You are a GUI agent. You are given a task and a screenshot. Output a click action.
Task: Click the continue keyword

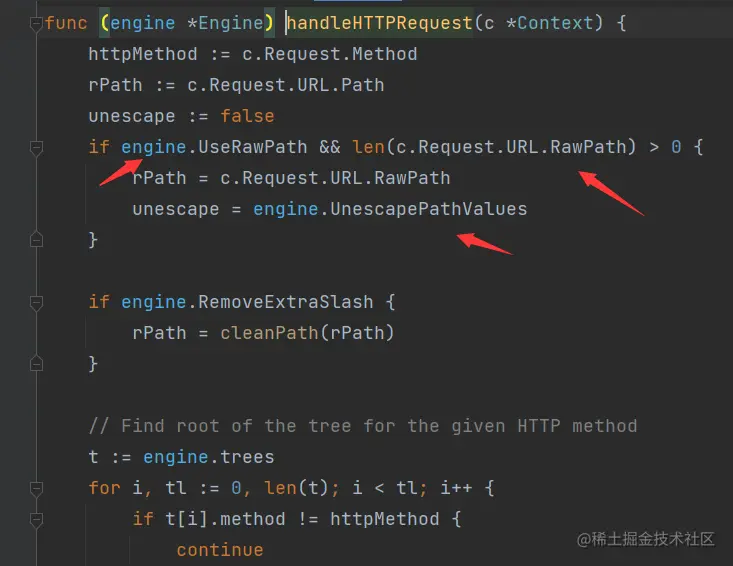click(220, 550)
